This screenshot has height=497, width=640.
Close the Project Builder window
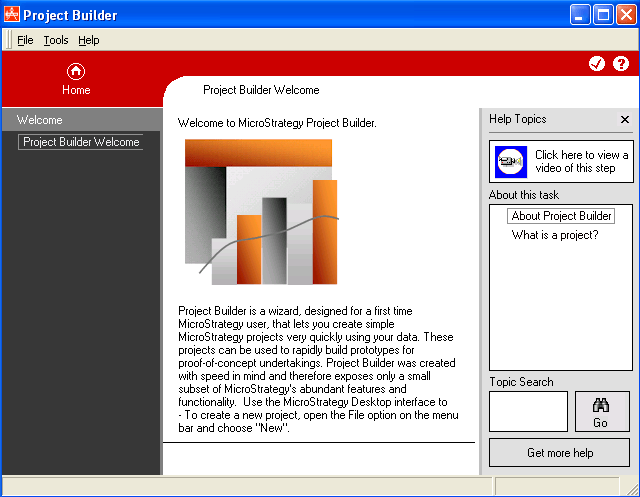tap(626, 15)
